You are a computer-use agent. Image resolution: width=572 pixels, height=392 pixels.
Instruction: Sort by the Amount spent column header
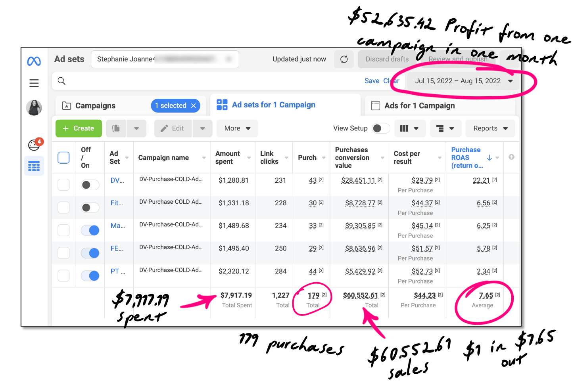[228, 158]
